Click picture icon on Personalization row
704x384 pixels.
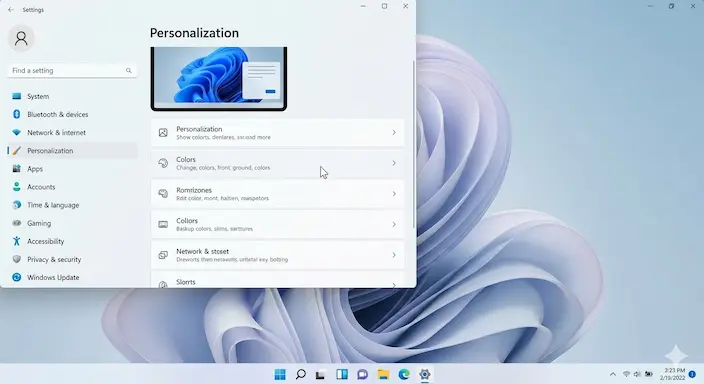(163, 132)
